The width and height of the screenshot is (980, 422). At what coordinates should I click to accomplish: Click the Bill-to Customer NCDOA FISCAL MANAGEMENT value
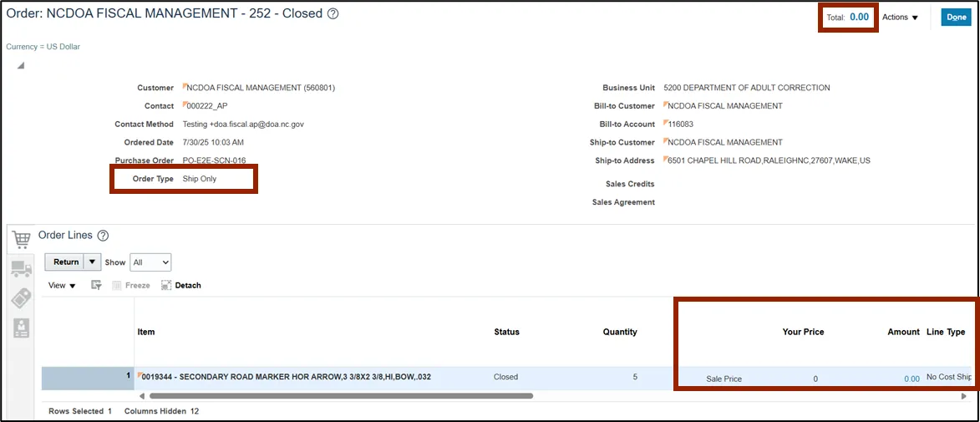tap(725, 106)
